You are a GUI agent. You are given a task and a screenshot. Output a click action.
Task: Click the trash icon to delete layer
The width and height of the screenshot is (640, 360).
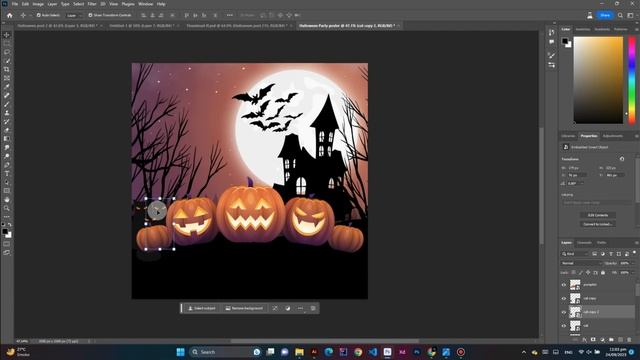[x=629, y=340]
